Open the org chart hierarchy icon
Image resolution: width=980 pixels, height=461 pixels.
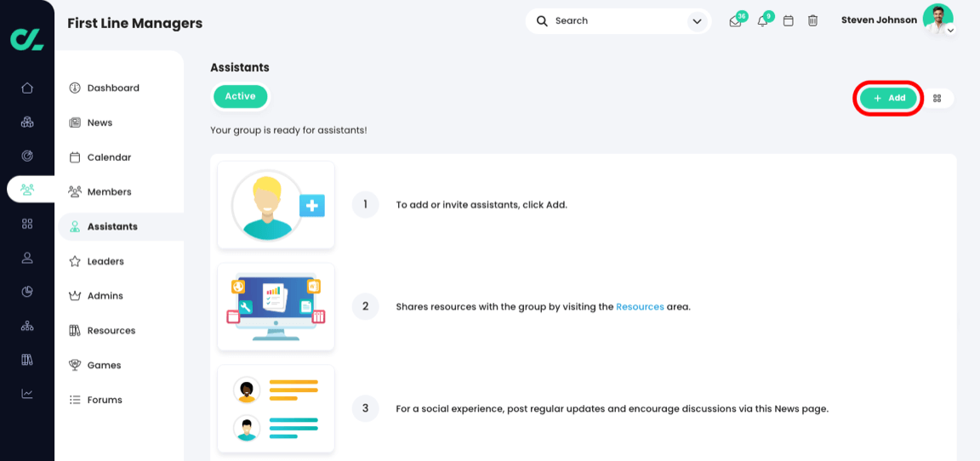click(x=27, y=326)
